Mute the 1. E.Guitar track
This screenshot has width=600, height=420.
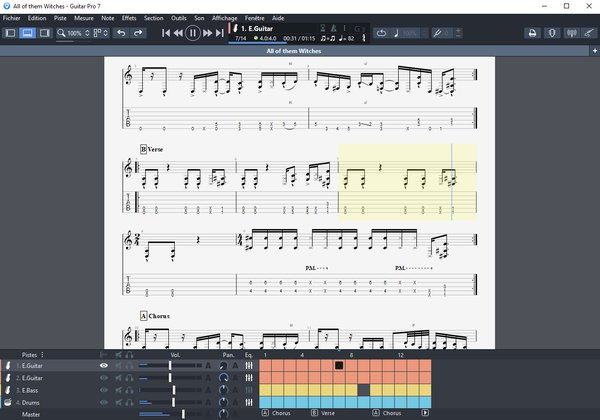click(x=119, y=366)
